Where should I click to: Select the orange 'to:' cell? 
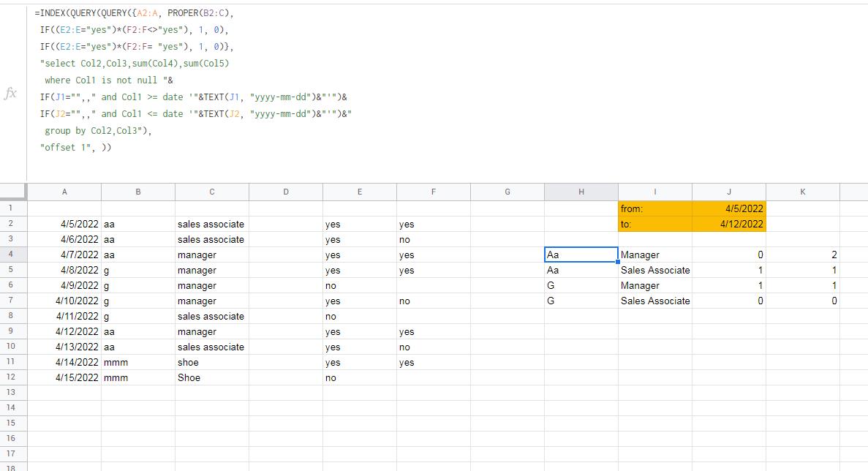click(655, 224)
